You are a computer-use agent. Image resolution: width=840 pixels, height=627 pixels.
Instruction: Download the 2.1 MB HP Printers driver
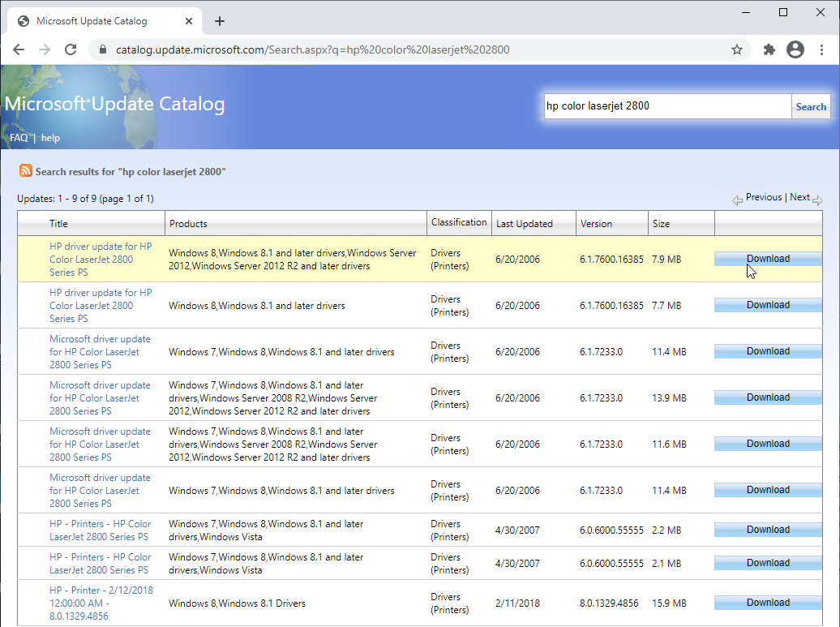click(768, 563)
